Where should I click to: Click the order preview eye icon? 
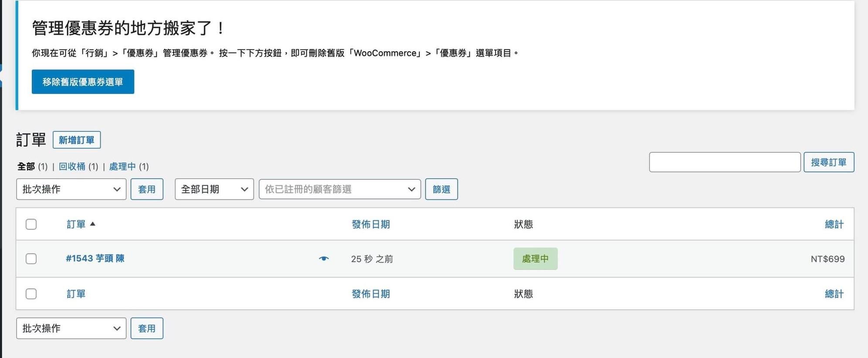323,259
